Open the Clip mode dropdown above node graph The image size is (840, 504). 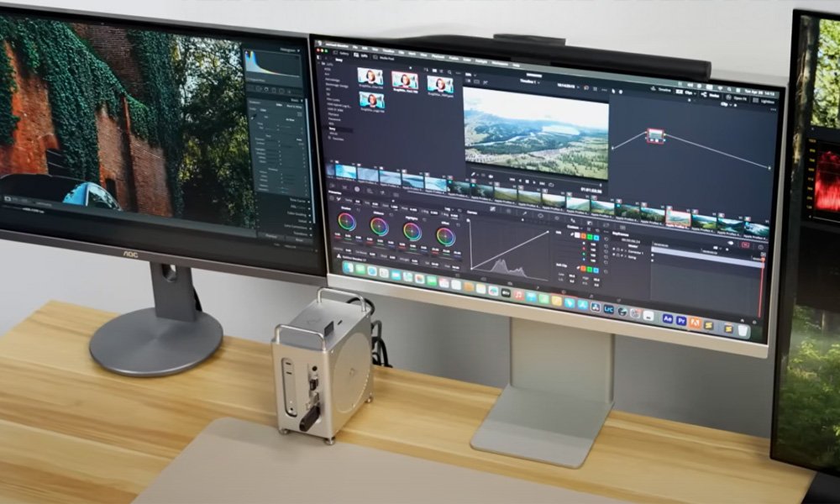pyautogui.click(x=726, y=104)
